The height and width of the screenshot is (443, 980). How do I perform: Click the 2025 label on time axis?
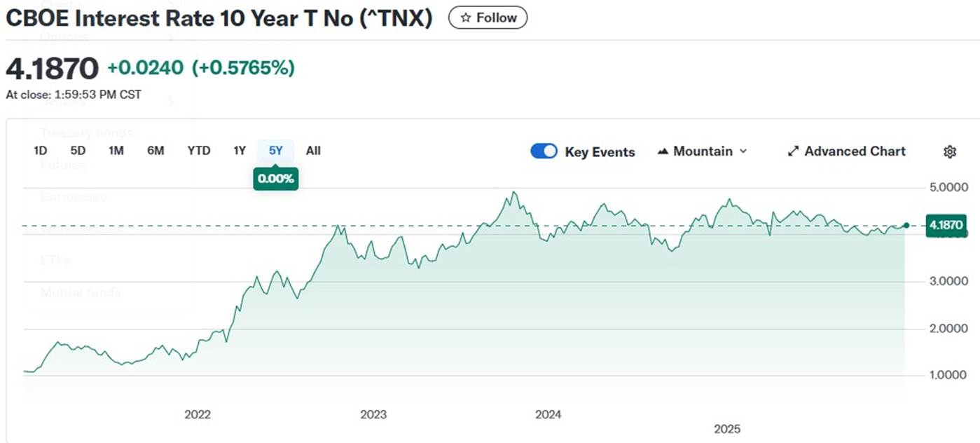point(727,429)
